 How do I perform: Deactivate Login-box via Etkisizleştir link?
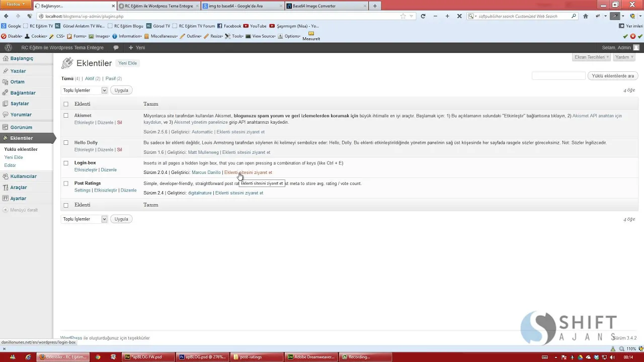86,170
